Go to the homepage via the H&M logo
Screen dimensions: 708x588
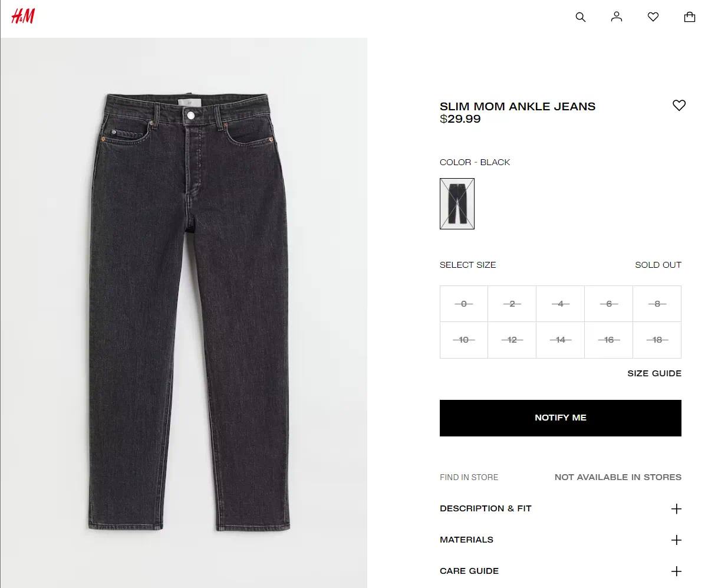23,17
